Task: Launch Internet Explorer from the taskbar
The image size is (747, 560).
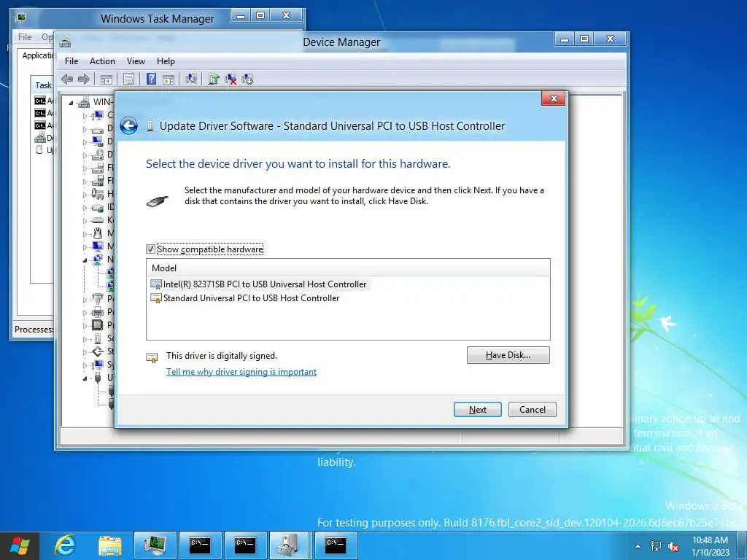Action: tap(65, 545)
